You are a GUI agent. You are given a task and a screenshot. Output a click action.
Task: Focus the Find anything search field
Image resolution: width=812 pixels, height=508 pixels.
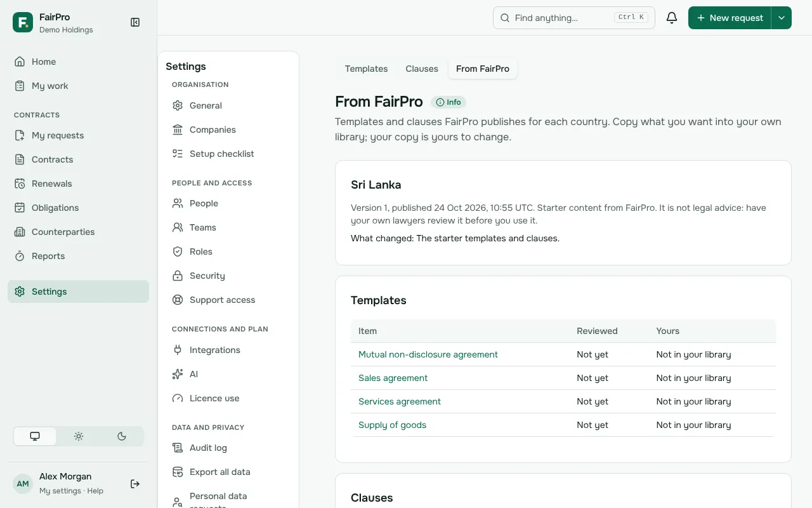click(574, 18)
